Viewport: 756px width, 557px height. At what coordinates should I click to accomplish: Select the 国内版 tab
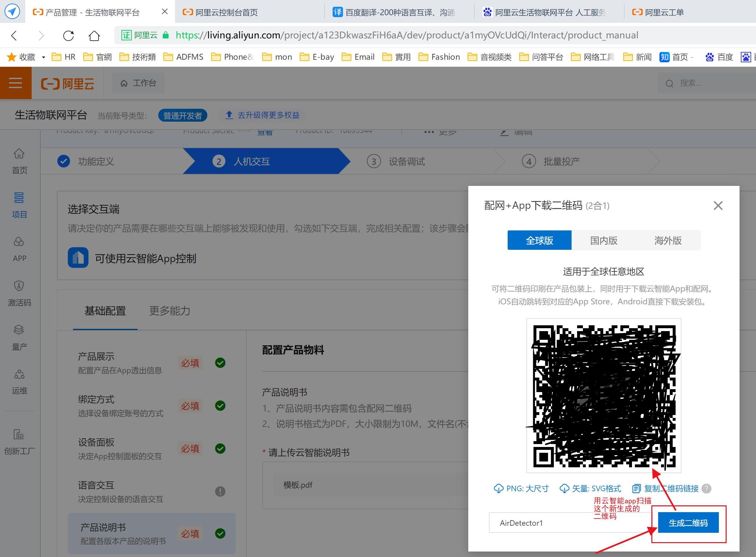[604, 240]
